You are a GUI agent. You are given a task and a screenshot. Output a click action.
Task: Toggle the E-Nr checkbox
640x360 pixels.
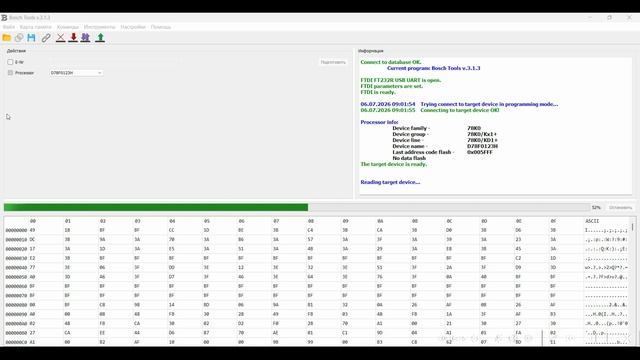pos(10,62)
